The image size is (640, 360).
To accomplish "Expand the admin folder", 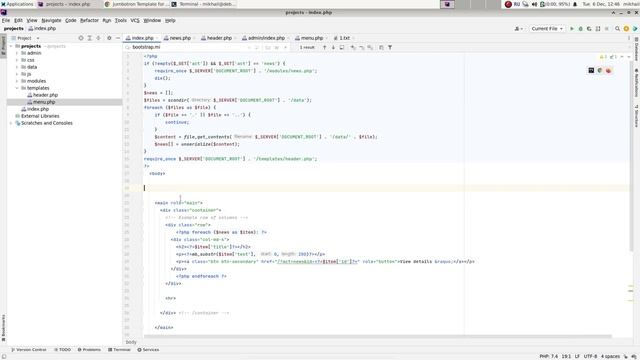I will point(17,53).
